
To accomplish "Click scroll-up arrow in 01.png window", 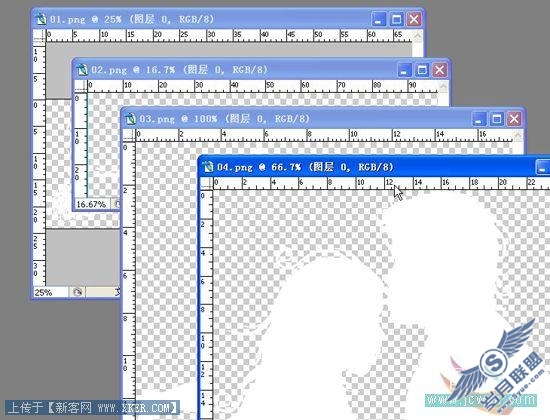I will pos(417,35).
